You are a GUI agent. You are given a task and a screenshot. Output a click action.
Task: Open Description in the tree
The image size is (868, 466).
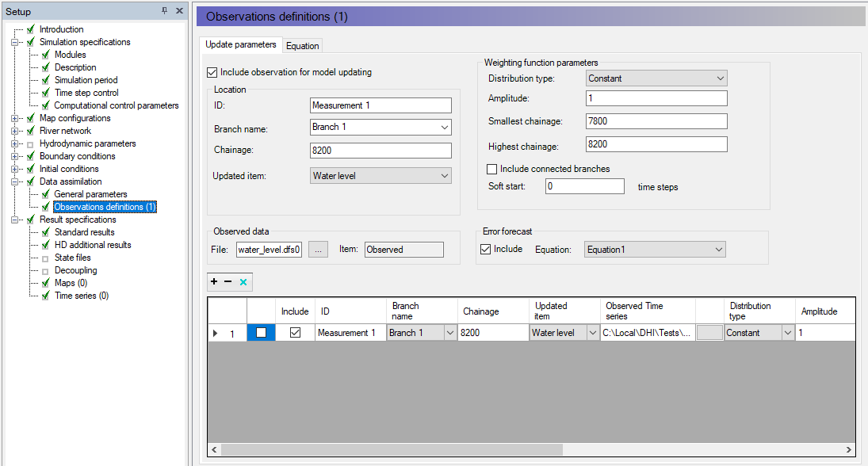point(75,67)
